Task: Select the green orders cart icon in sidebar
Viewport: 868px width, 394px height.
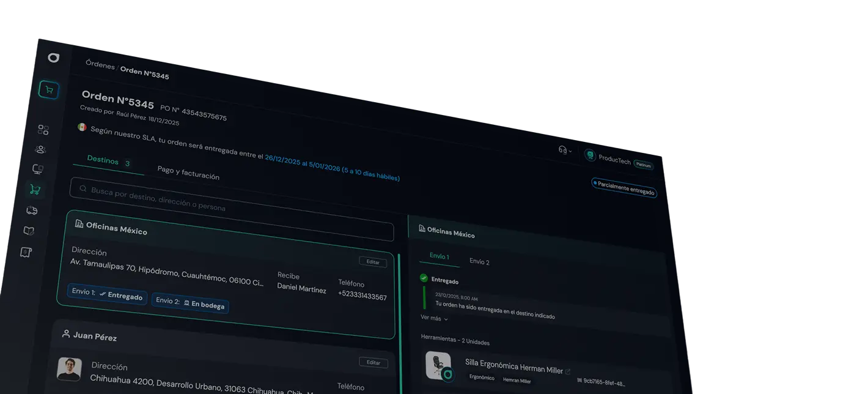Action: [x=35, y=190]
